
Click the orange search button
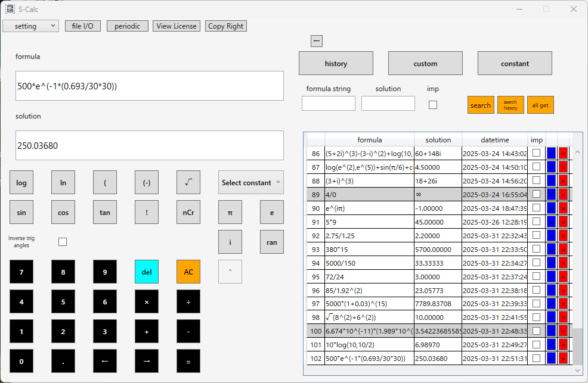pyautogui.click(x=481, y=105)
